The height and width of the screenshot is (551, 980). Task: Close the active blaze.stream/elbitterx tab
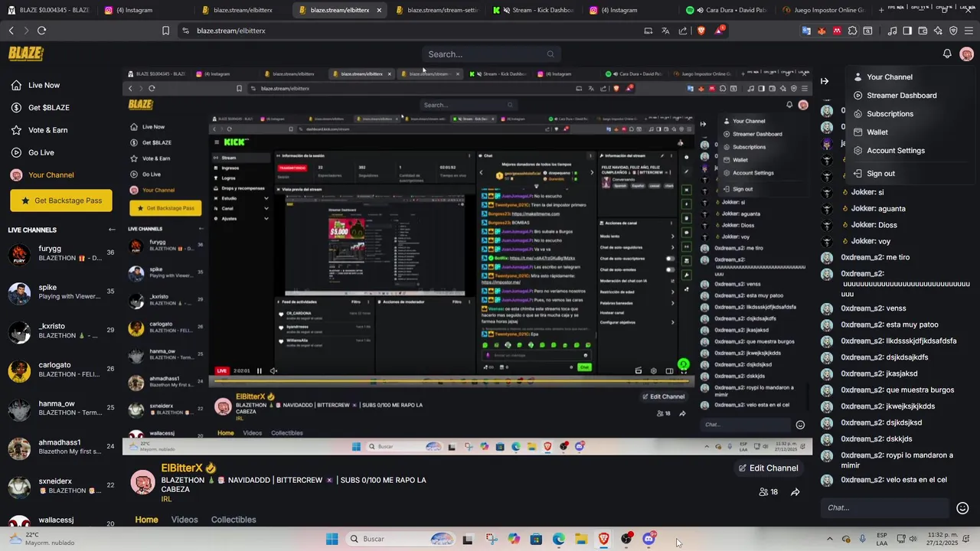(379, 10)
